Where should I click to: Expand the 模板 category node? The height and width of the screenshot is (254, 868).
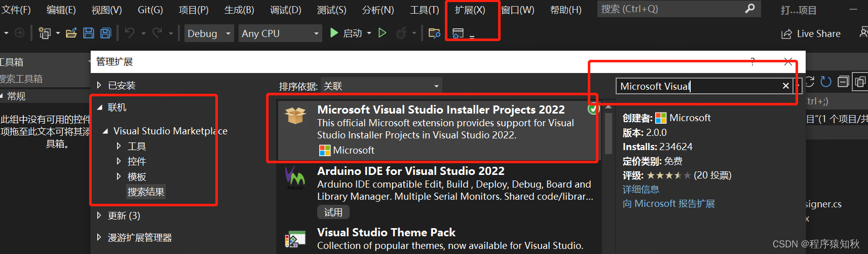point(119,176)
